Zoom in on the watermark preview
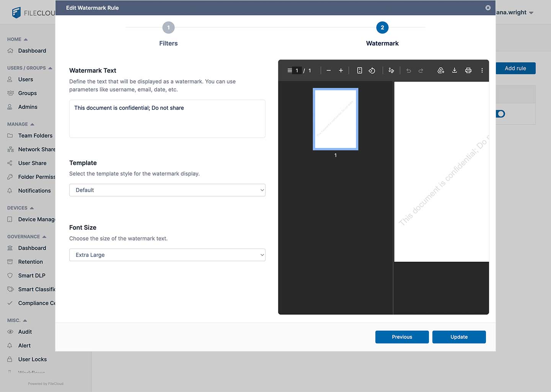 341,70
